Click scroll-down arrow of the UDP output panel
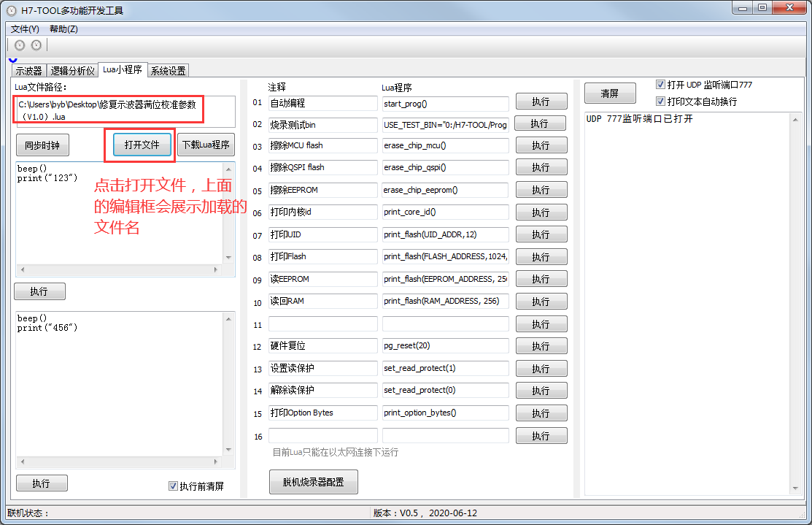 click(795, 488)
